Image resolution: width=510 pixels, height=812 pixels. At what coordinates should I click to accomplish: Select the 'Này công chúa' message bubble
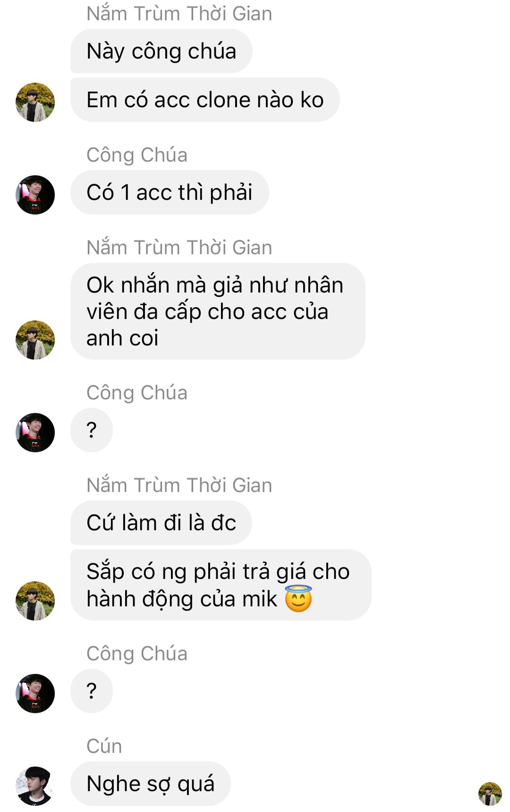tap(161, 51)
